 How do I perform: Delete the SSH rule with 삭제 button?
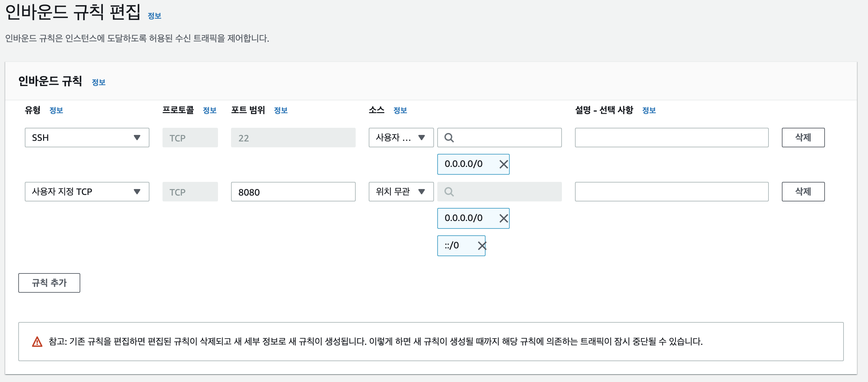[x=803, y=138]
